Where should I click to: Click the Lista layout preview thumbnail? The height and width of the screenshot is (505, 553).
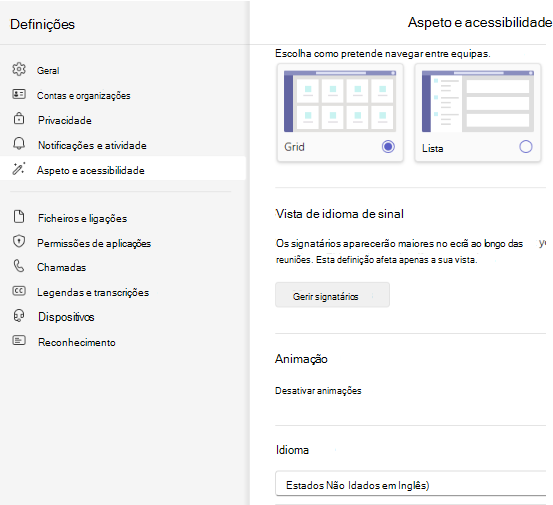click(478, 101)
